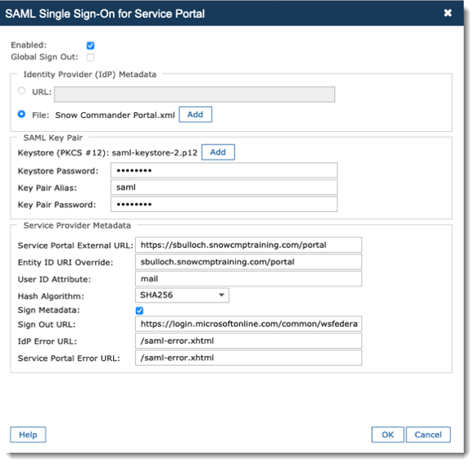This screenshot has width=476, height=465.
Task: Confirm settings with OK button
Action: (388, 435)
